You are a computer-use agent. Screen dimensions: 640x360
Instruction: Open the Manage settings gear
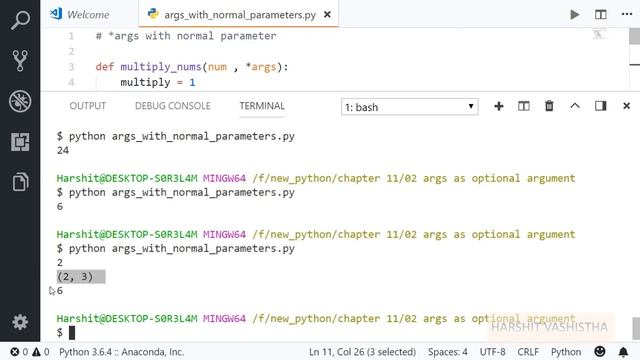(20, 322)
